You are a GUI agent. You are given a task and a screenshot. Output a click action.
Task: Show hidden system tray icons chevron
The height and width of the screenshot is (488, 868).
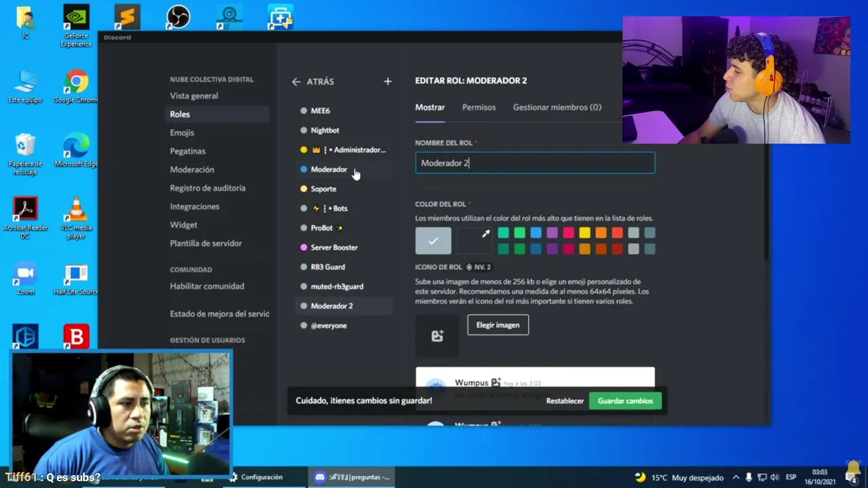[x=736, y=477]
